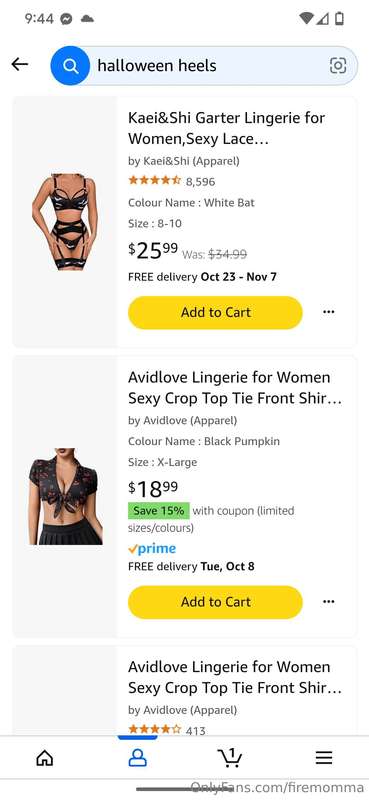The image size is (369, 800).
Task: Open more options for Avidlove Black Pumpkin top
Action: pyautogui.click(x=329, y=602)
